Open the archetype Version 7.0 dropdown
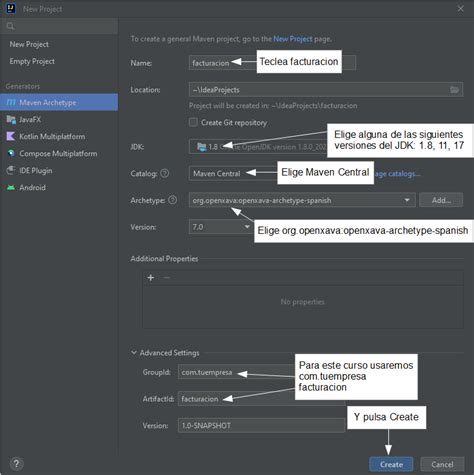Image resolution: width=474 pixels, height=475 pixels. point(221,227)
